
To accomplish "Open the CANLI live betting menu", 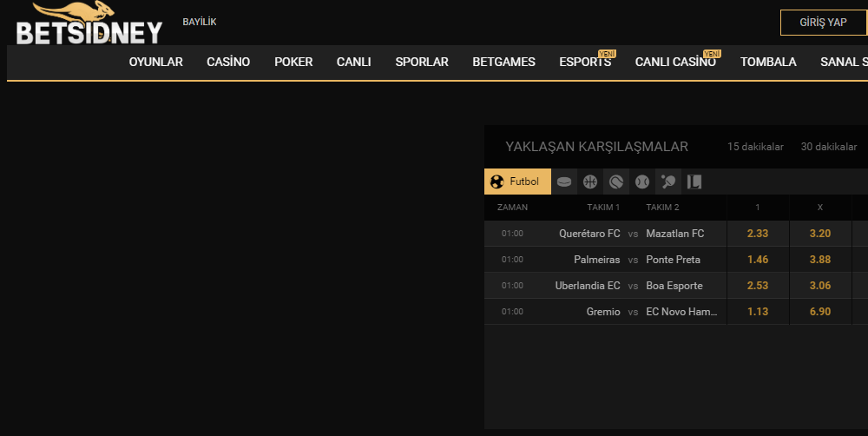I will 354,62.
